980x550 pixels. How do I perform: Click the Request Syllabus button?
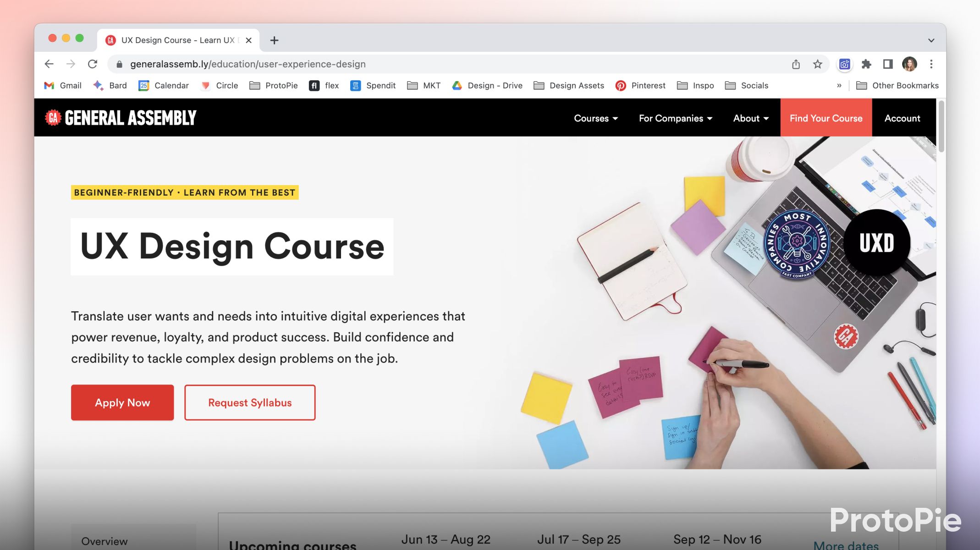(x=250, y=402)
